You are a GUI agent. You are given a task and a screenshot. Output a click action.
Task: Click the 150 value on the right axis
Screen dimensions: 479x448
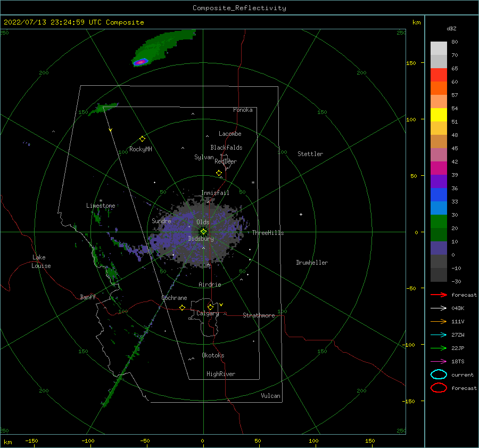[x=411, y=63]
